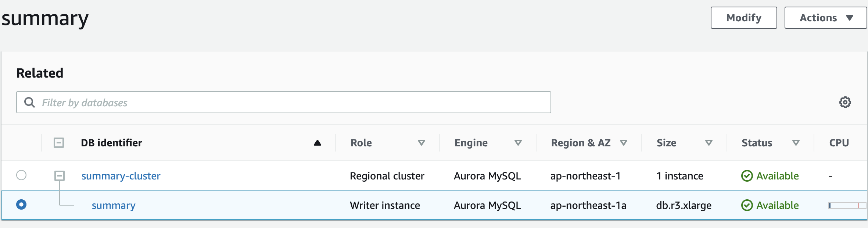Click the Role column sort arrow
Viewport: 868px width, 228px height.
pyautogui.click(x=422, y=143)
